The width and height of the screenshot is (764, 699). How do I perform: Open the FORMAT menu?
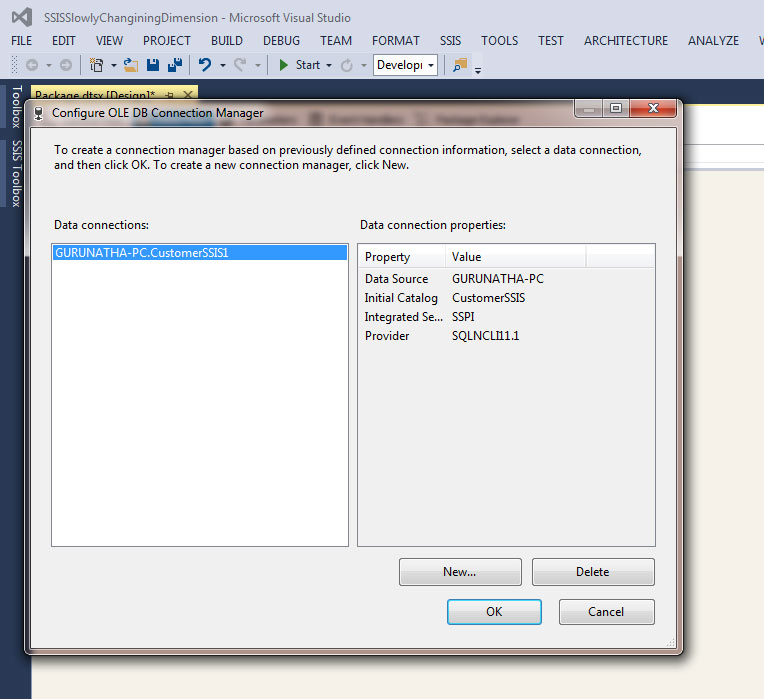point(396,40)
